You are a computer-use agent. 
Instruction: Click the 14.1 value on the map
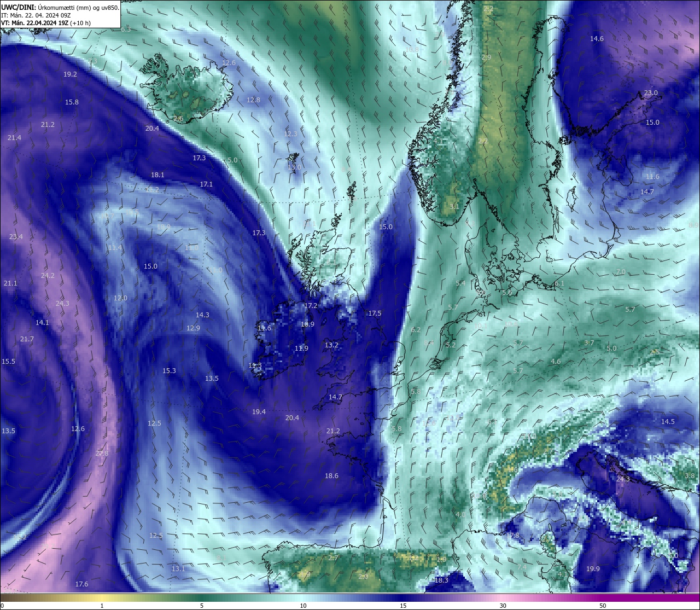point(42,323)
